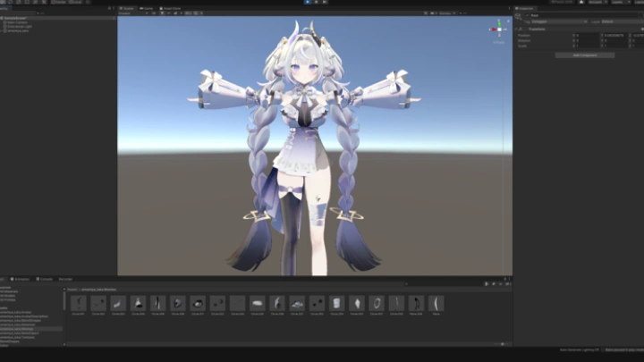Viewport: 644px width, 362px height.
Task: Click the Position X field
Action: [x=588, y=35]
